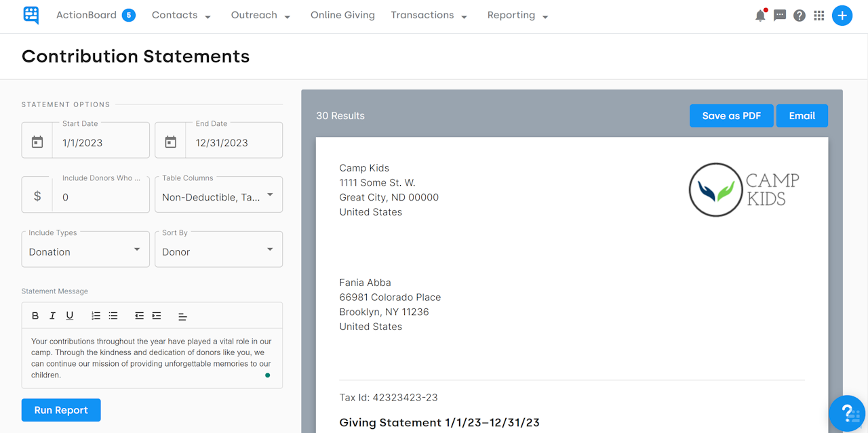The image size is (868, 433).
Task: Save the contribution statement as PDF
Action: [x=731, y=115]
